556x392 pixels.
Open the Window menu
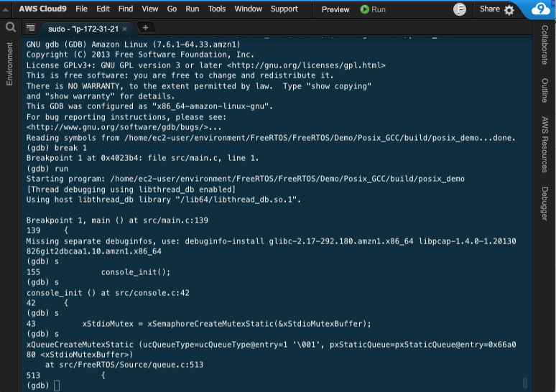click(249, 9)
